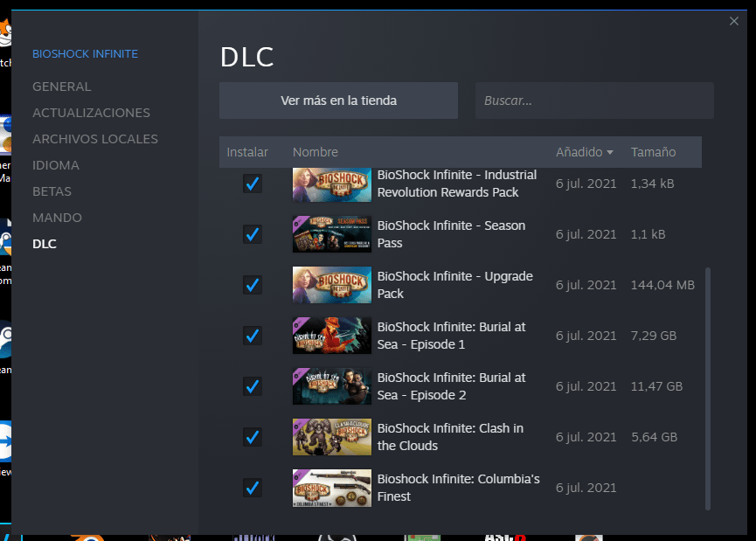Open Upgrade Pack DLC thumbnail
This screenshot has height=541, width=756.
pyautogui.click(x=332, y=285)
